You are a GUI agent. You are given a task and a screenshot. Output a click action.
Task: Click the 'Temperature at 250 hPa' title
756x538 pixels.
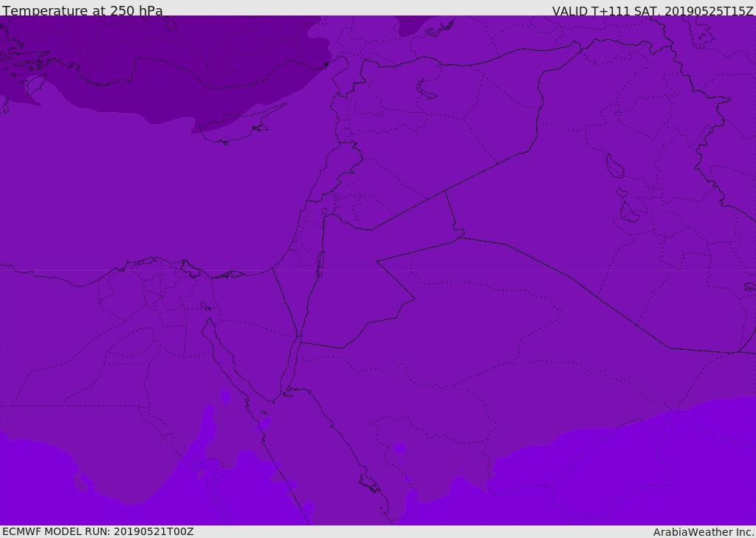click(x=83, y=10)
